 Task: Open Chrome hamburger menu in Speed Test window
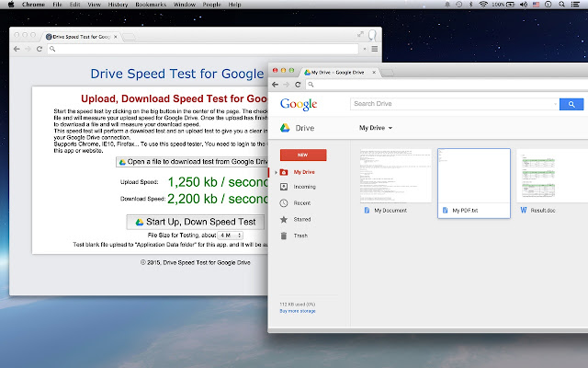374,49
